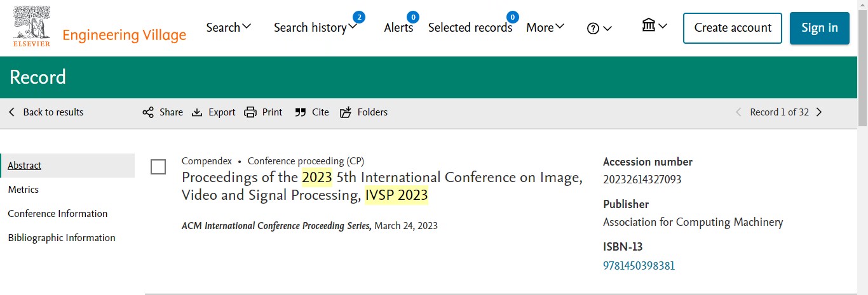The image size is (868, 295).
Task: Click the Alerts count badge
Action: [x=413, y=17]
